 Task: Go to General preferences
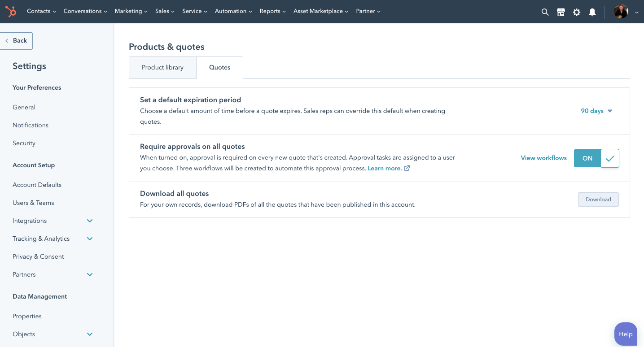point(24,107)
